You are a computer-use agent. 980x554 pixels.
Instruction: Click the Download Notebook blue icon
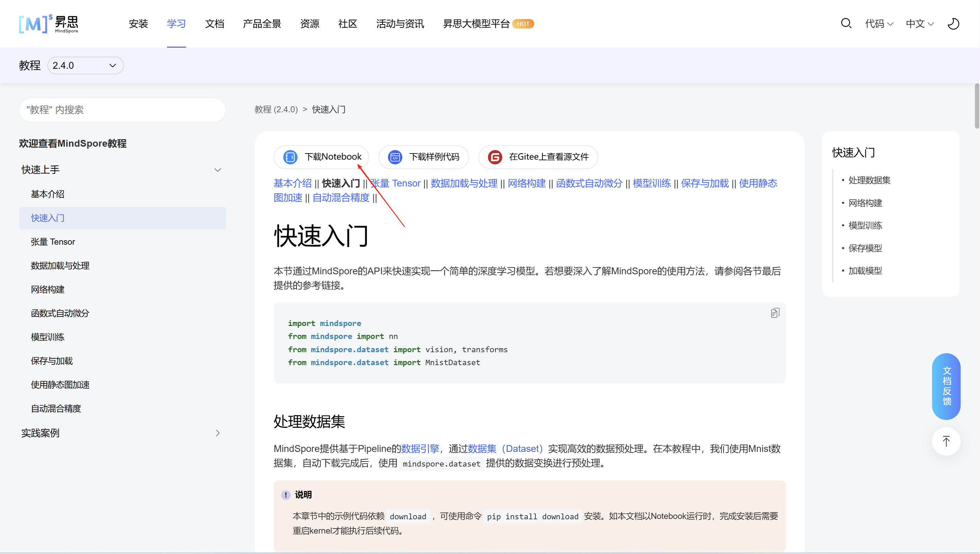coord(290,157)
